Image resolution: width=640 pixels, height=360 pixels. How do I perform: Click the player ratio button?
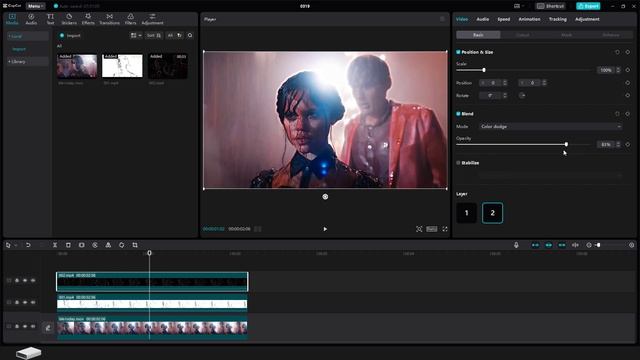[432, 229]
